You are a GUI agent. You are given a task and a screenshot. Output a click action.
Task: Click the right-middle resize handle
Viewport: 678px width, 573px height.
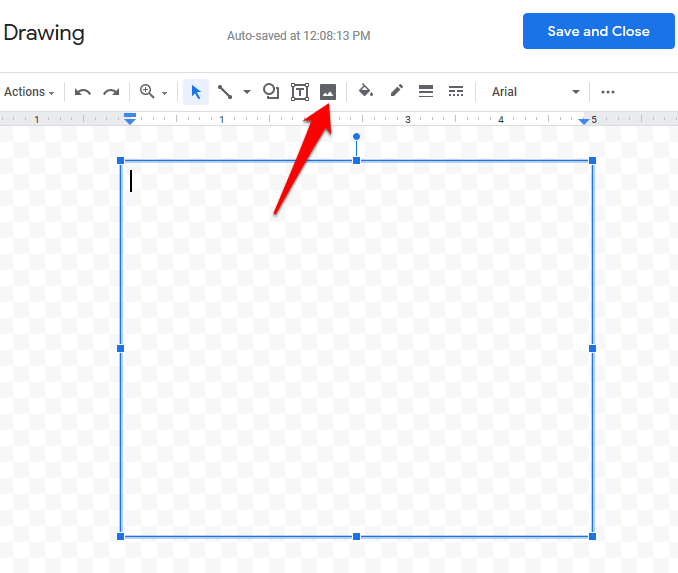point(592,349)
